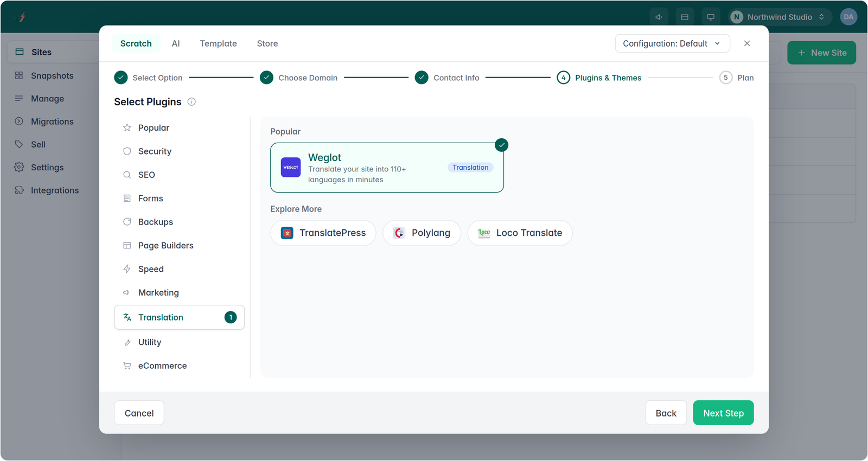Image resolution: width=868 pixels, height=461 pixels.
Task: Expand the Northwind Studio workspace switcher
Action: tap(780, 17)
